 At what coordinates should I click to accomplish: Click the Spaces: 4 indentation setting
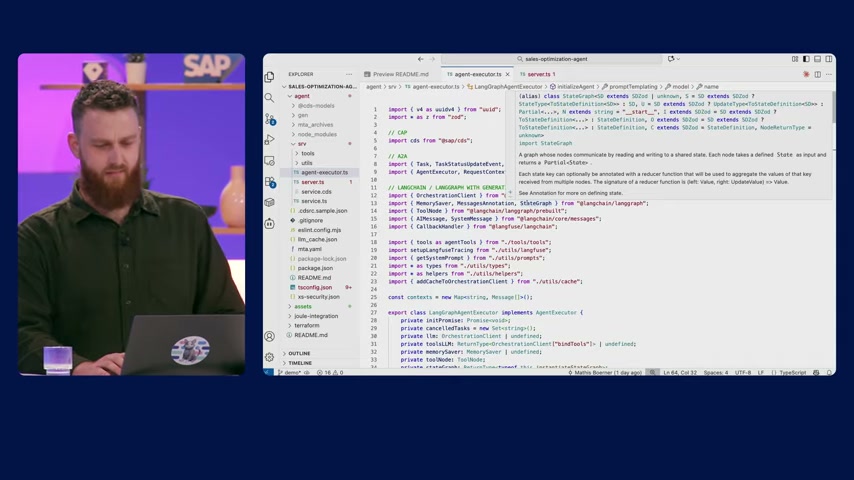(715, 373)
